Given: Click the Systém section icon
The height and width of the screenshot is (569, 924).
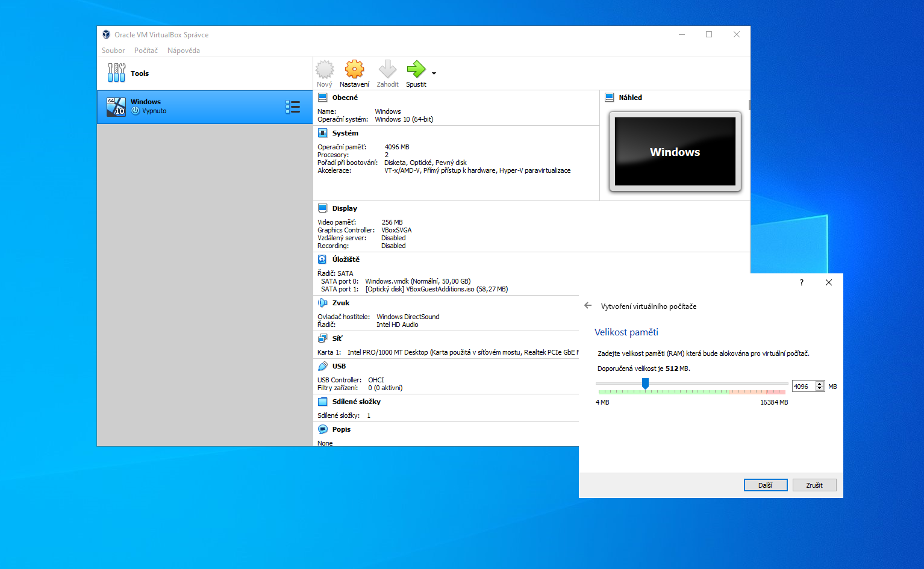Looking at the screenshot, I should [x=322, y=133].
